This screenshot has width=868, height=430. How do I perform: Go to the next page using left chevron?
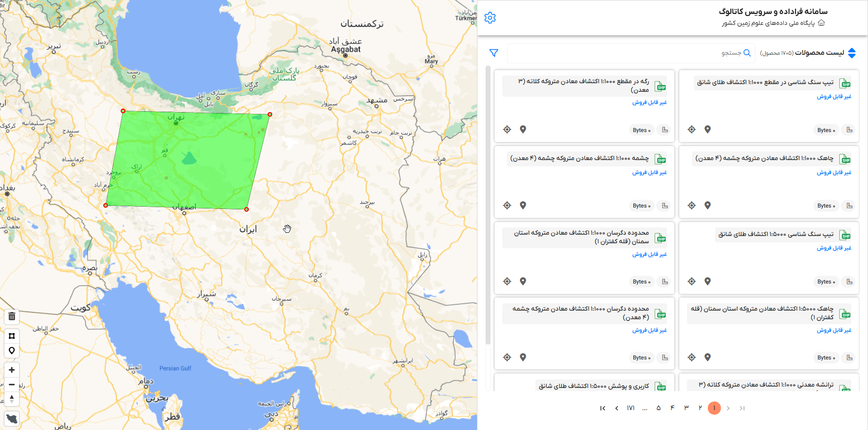pyautogui.click(x=616, y=408)
